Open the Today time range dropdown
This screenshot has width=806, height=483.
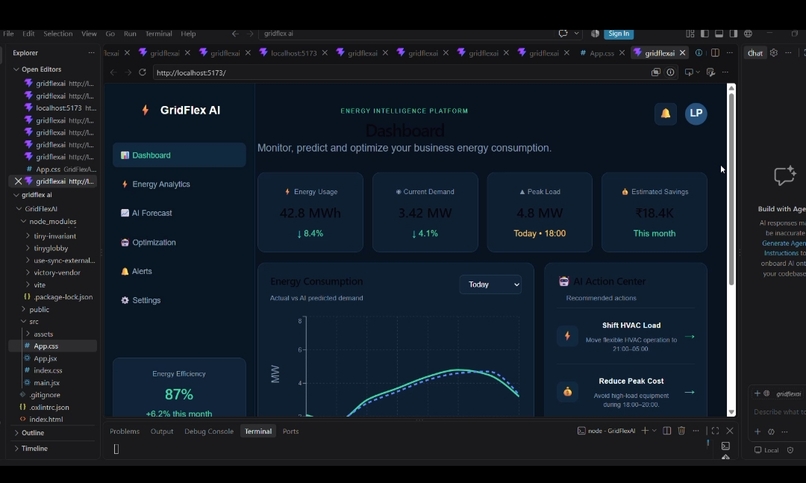point(490,284)
